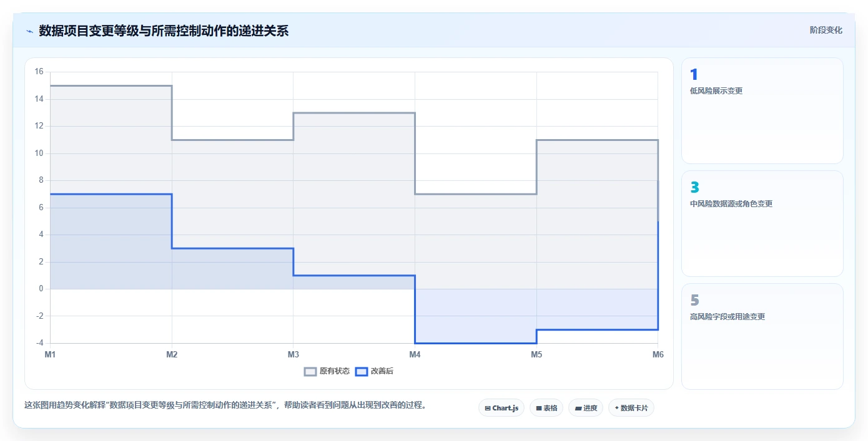This screenshot has width=868, height=441.
Task: Open the 高风险字段或用途变更 card
Action: click(x=762, y=337)
